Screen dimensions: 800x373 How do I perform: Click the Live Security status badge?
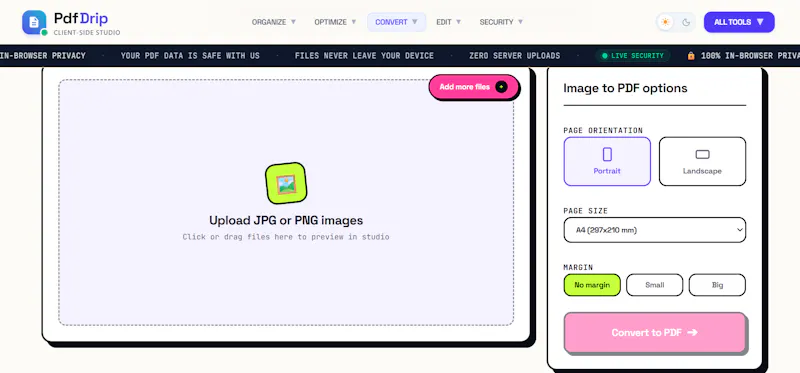(x=633, y=56)
